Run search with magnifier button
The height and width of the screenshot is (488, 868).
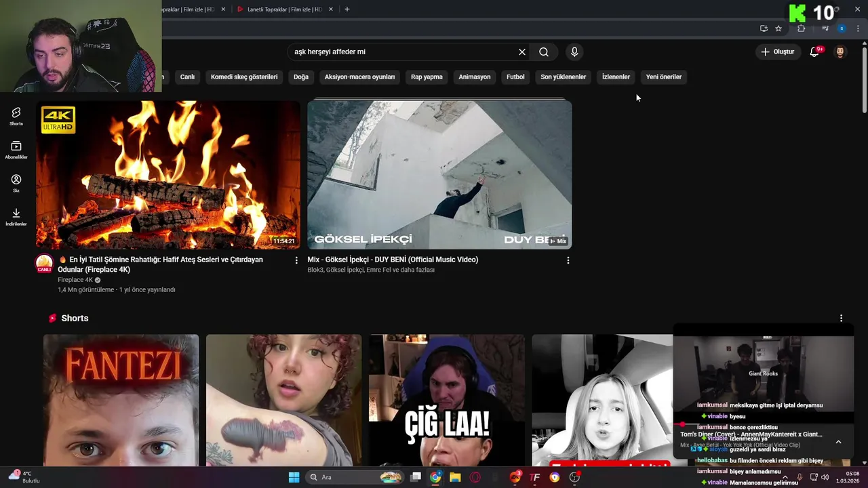click(544, 52)
